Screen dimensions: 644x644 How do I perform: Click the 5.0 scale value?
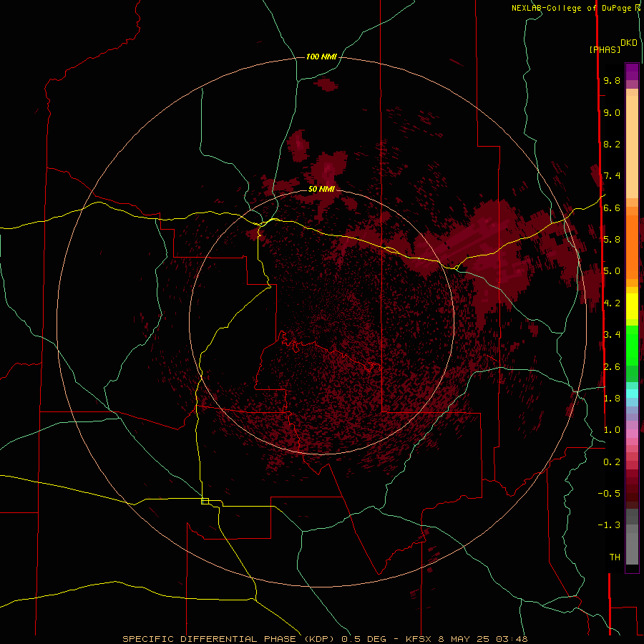[612, 271]
